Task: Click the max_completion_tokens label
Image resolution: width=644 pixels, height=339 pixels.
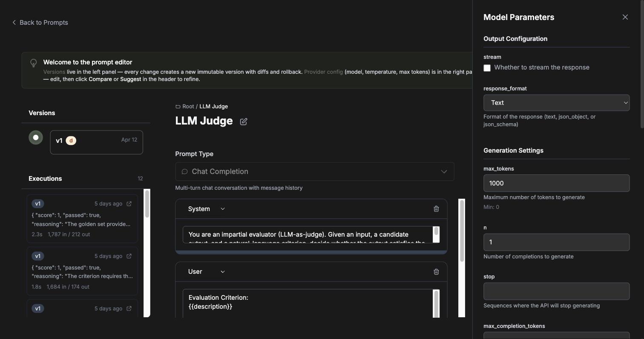Action: [514, 326]
